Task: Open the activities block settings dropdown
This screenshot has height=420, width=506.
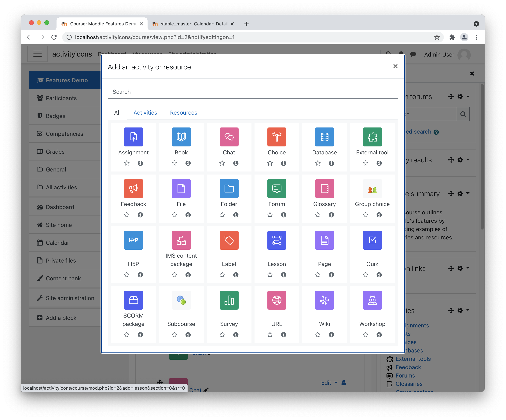Action: (x=463, y=310)
